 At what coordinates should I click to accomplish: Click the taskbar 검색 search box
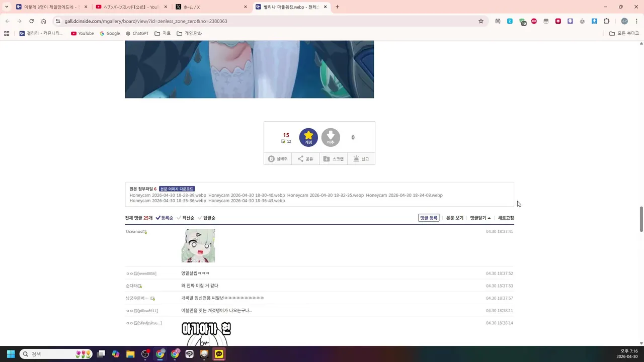point(56,354)
